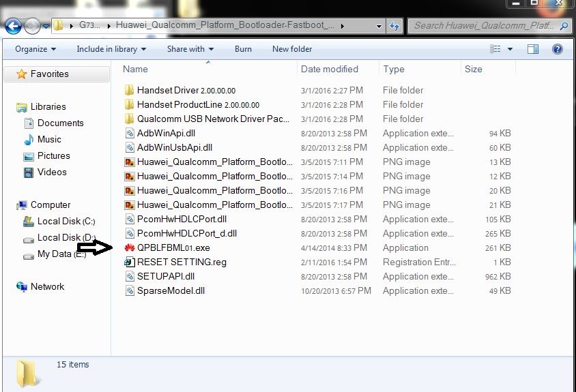Screen dimensions: 576x392
Task: Click the SparseModel.dll file icon
Action: click(129, 290)
